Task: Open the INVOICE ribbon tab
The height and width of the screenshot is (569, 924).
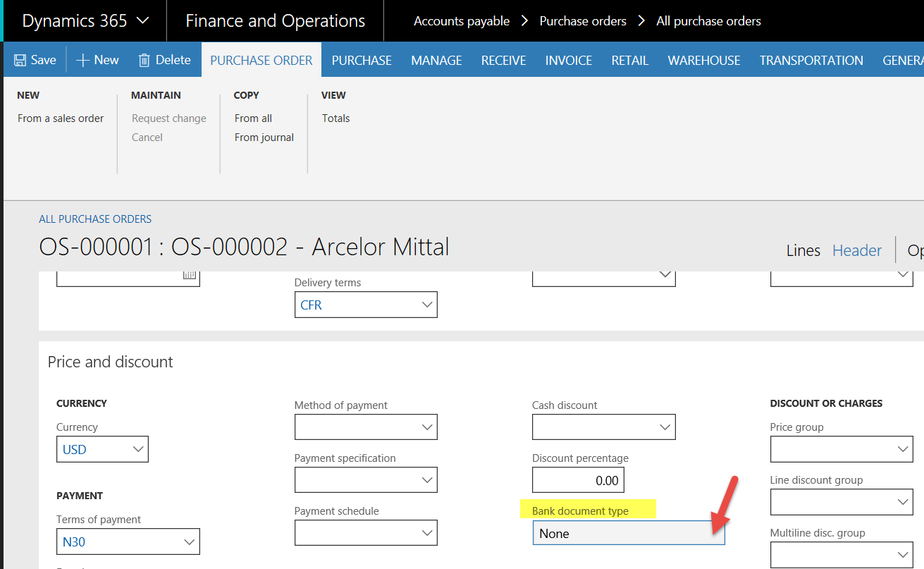Action: (x=568, y=61)
